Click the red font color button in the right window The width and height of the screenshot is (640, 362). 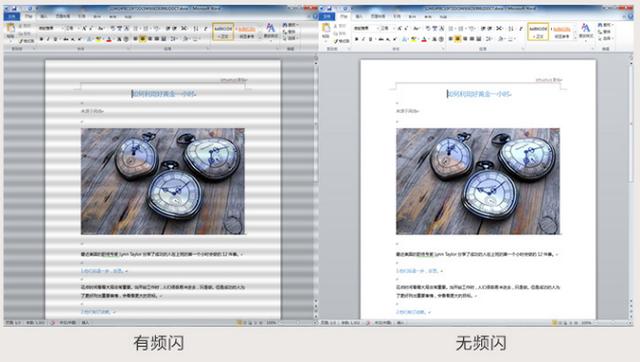click(x=424, y=39)
